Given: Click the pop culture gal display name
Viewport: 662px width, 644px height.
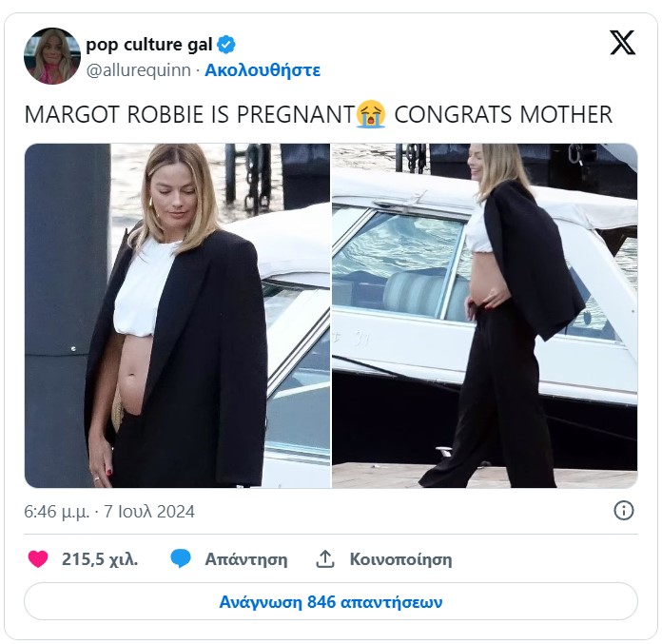Looking at the screenshot, I should tap(149, 44).
